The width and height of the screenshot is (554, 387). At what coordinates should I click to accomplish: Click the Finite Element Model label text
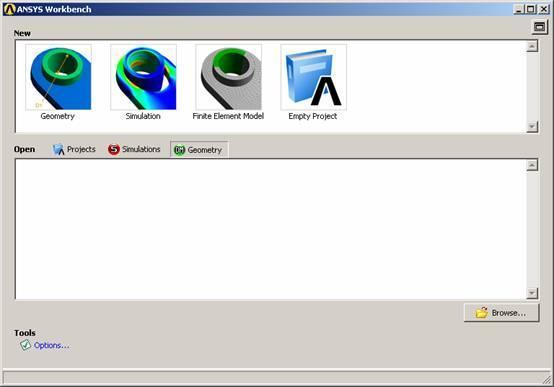pyautogui.click(x=228, y=116)
